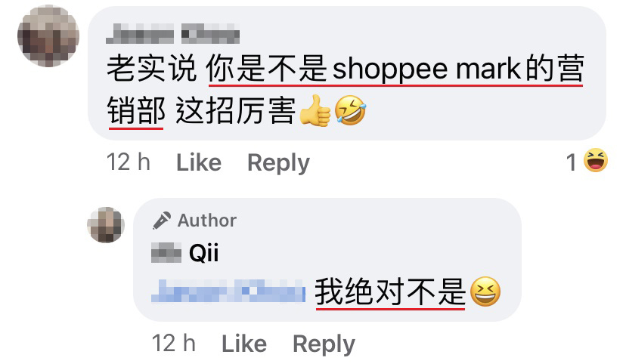Like the top comment about shoppee
626x364 pixels.
(x=199, y=162)
